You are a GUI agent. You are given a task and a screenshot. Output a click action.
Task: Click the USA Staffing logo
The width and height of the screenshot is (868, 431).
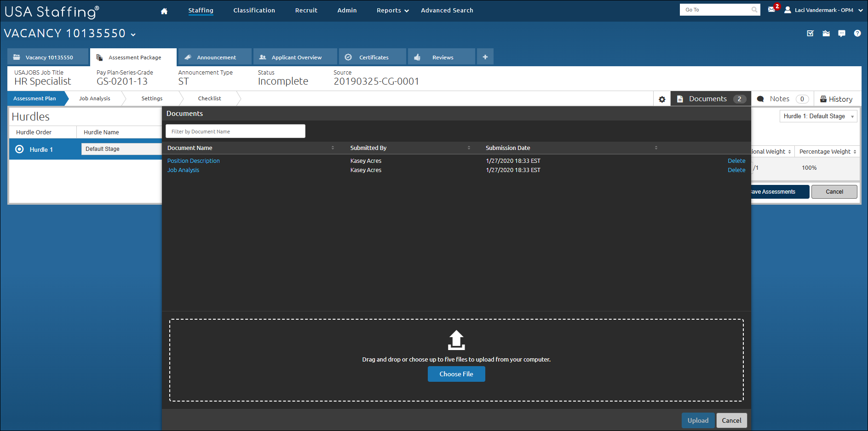52,11
